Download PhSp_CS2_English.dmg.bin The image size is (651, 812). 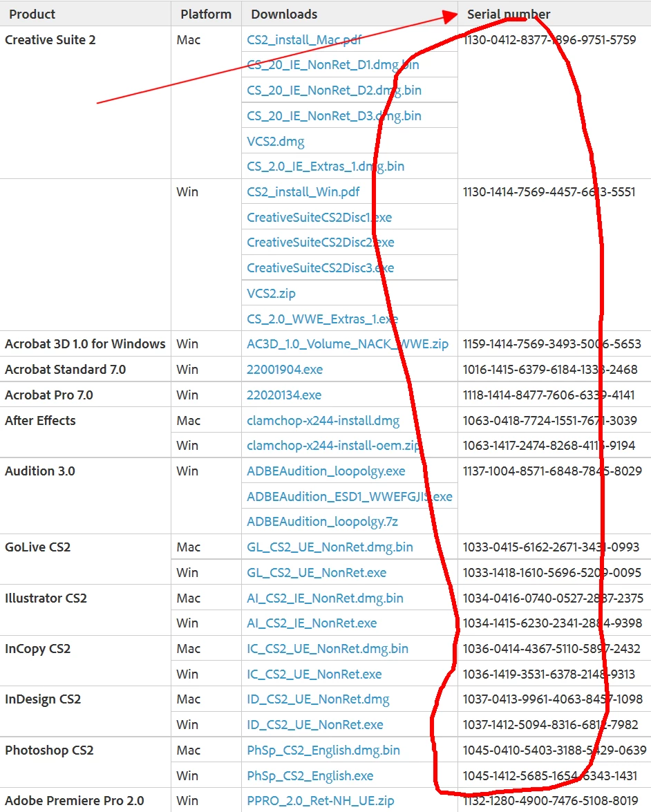(323, 750)
